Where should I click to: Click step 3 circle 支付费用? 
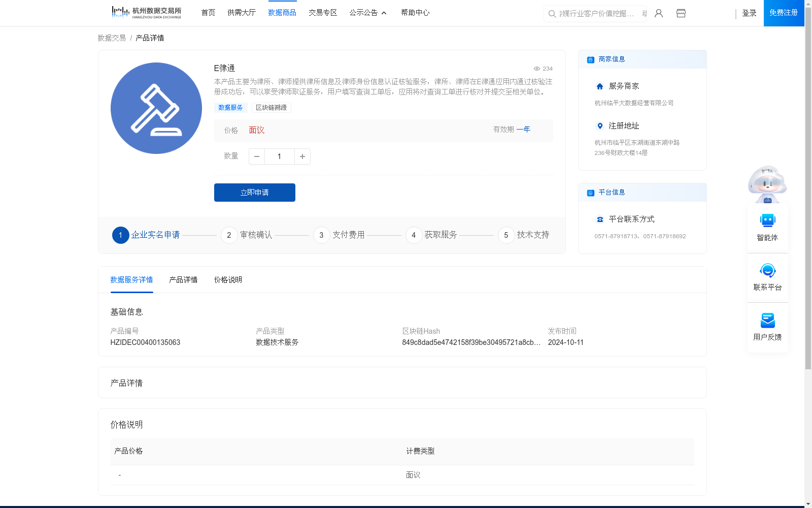pos(321,235)
